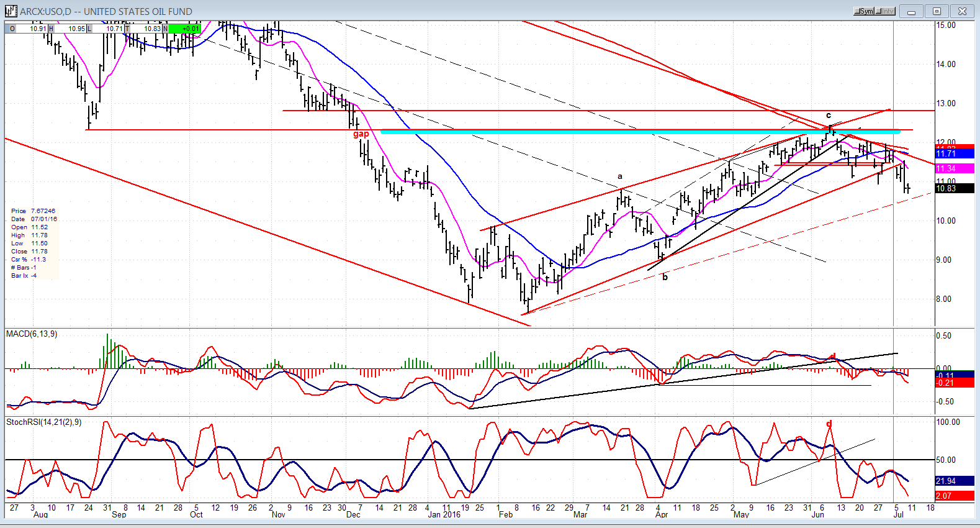Maximize the USO chart window
The height and width of the screenshot is (528, 980).
[937, 11]
